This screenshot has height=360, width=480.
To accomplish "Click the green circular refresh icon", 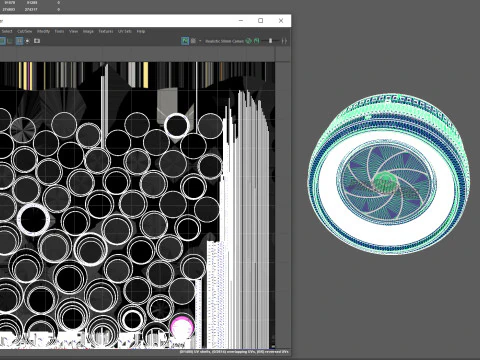I will click(248, 41).
